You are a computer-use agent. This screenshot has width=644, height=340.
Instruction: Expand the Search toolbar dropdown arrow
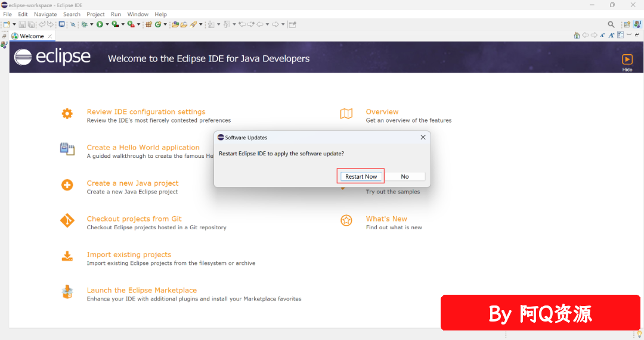tap(201, 24)
